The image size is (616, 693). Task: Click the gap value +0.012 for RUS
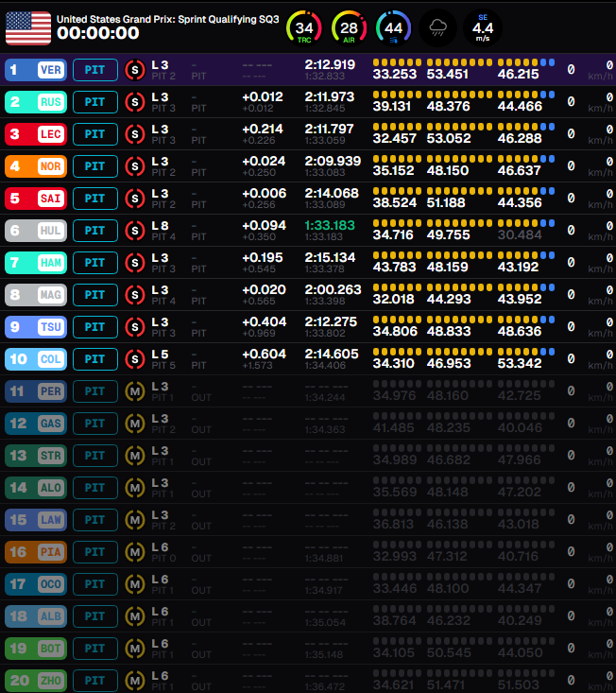(x=263, y=96)
